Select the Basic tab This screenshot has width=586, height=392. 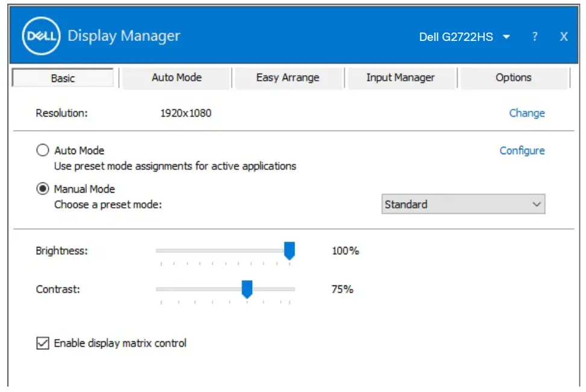click(62, 78)
